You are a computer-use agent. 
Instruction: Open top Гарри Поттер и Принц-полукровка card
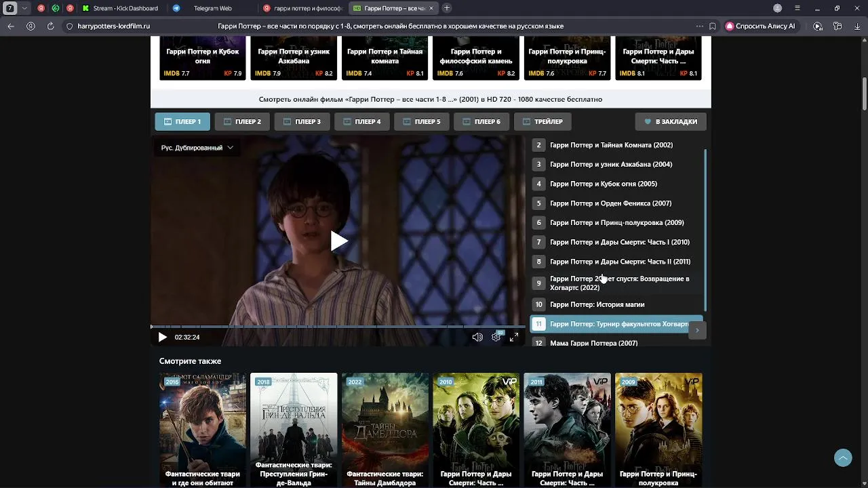(567, 58)
